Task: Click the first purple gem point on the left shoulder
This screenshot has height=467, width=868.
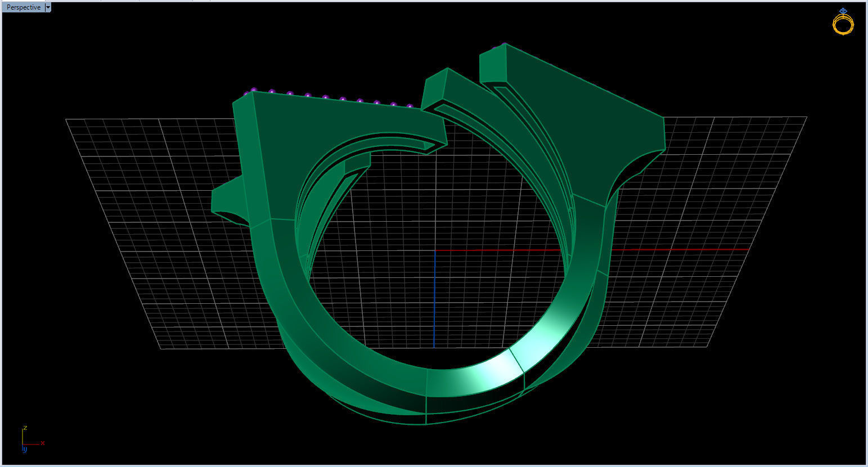Action: 246,94
